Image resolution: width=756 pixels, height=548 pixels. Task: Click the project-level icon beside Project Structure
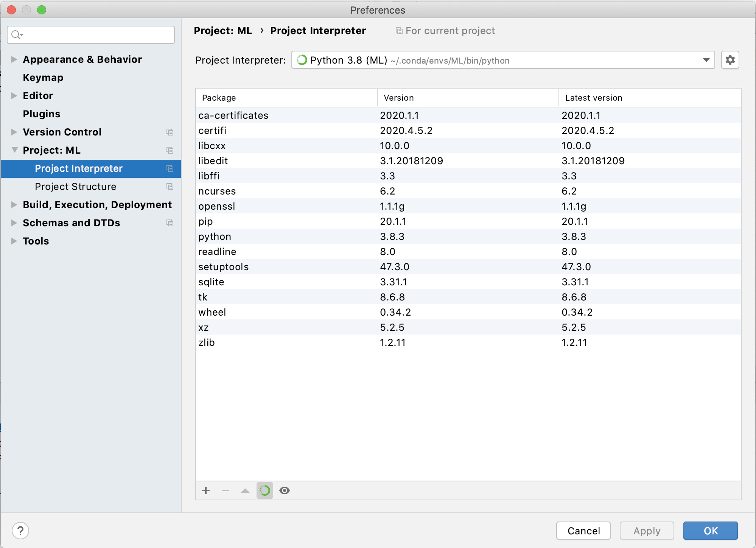170,187
